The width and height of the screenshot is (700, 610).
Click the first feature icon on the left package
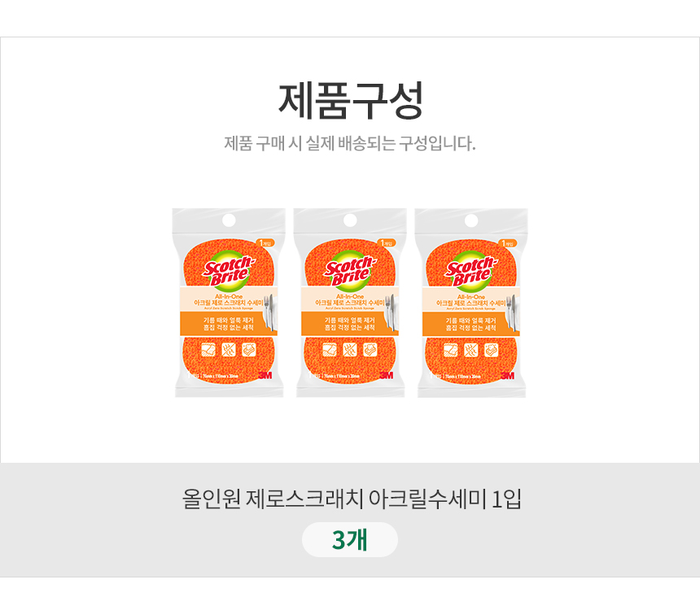pos(207,350)
